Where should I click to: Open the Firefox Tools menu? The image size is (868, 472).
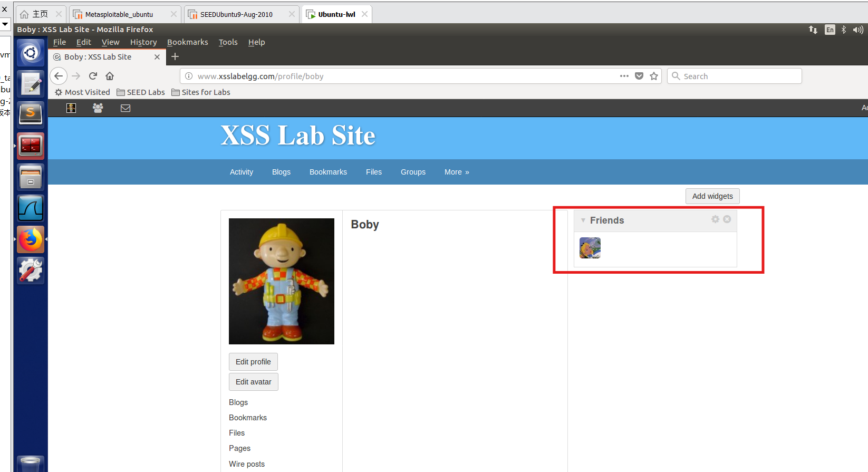228,42
